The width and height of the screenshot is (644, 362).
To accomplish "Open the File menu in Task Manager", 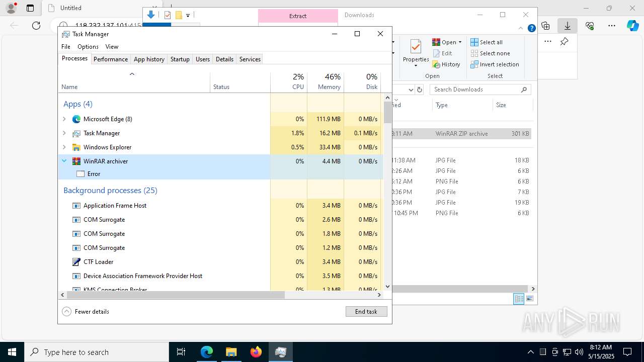I will (x=66, y=47).
